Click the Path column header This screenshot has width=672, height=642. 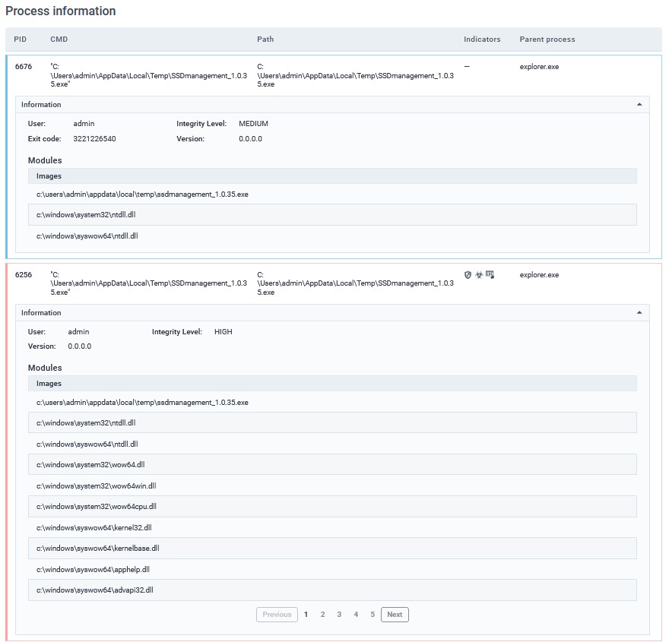click(265, 40)
